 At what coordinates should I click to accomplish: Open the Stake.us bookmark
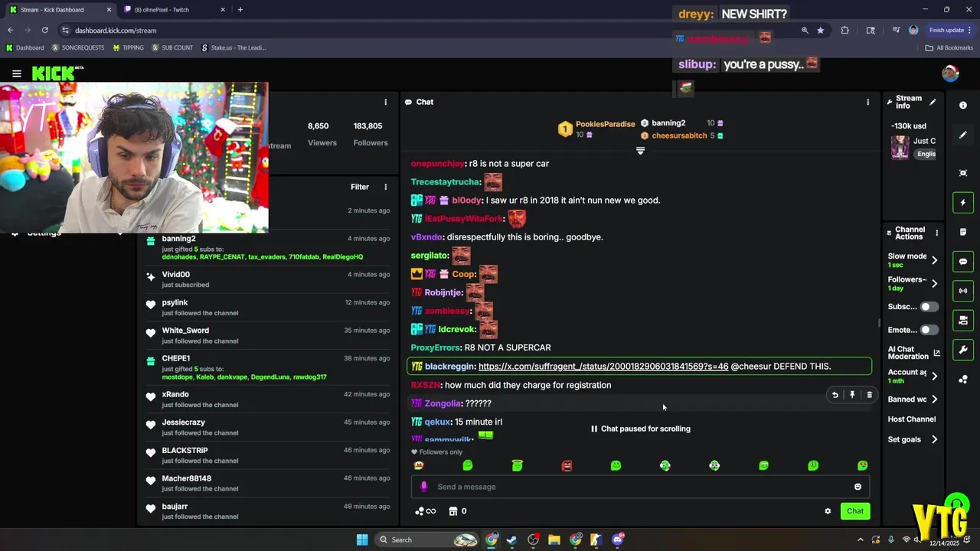234,47
